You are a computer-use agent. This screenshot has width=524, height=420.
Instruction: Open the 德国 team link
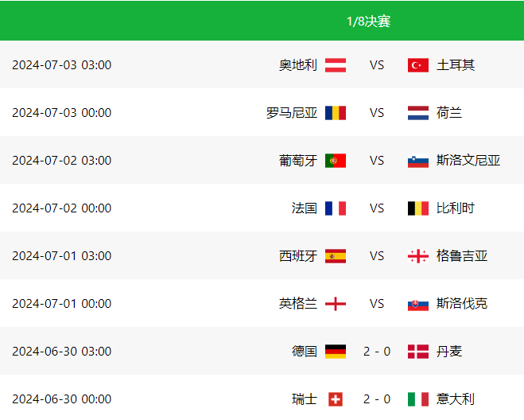click(x=304, y=352)
